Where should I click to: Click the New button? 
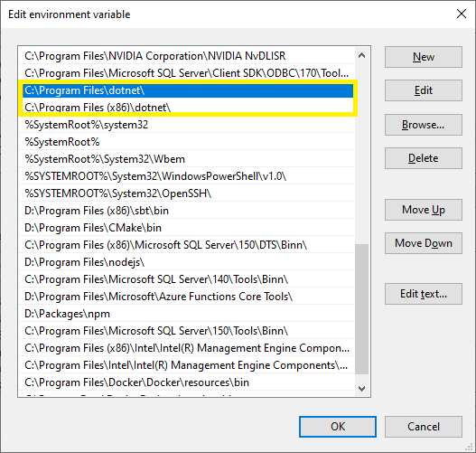click(x=424, y=57)
